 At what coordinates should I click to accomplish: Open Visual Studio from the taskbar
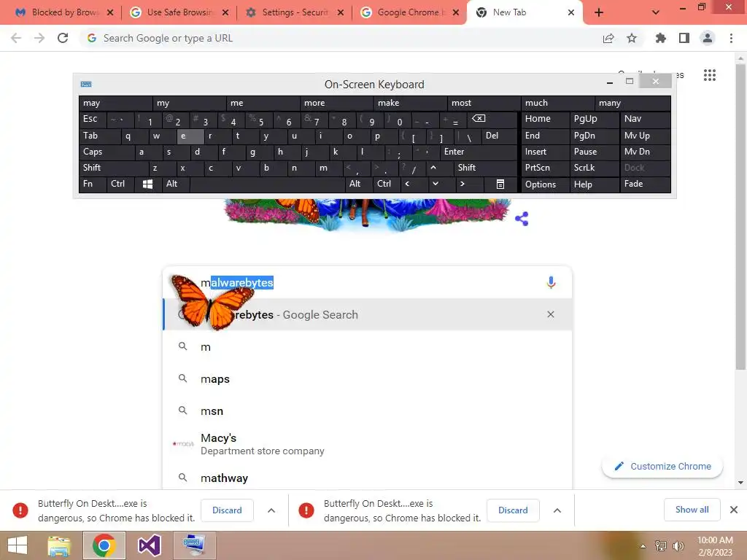click(149, 545)
